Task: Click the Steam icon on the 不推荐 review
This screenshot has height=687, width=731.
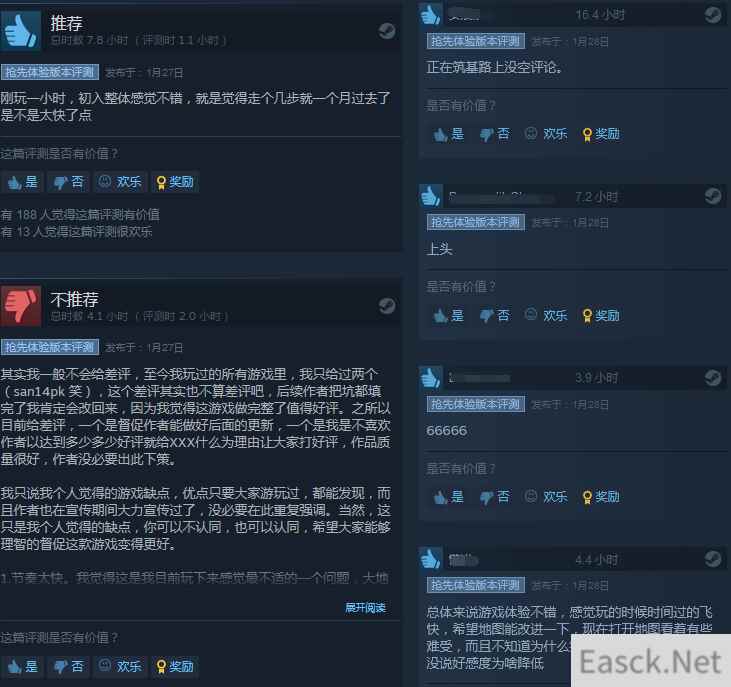Action: pos(386,306)
